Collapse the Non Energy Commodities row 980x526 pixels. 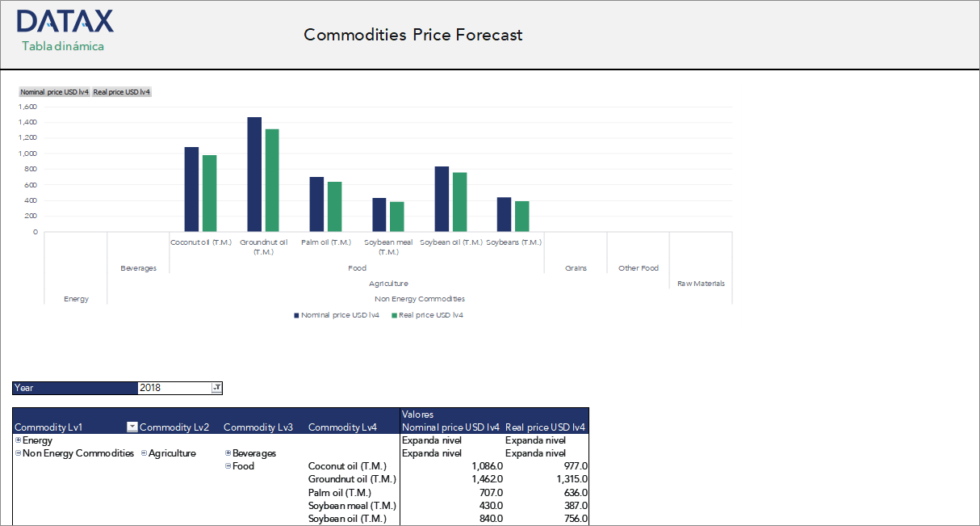click(x=17, y=452)
